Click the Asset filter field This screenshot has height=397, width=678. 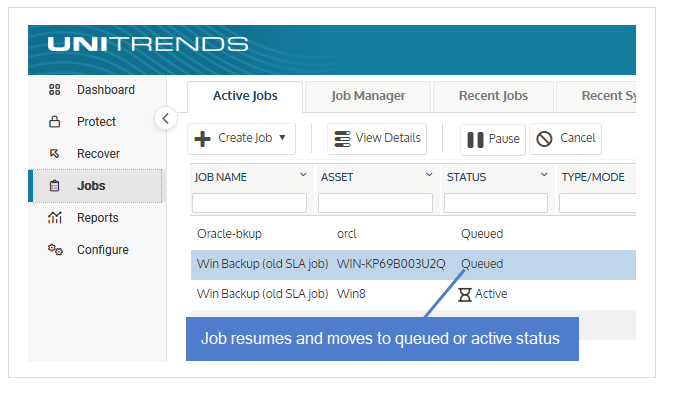375,203
